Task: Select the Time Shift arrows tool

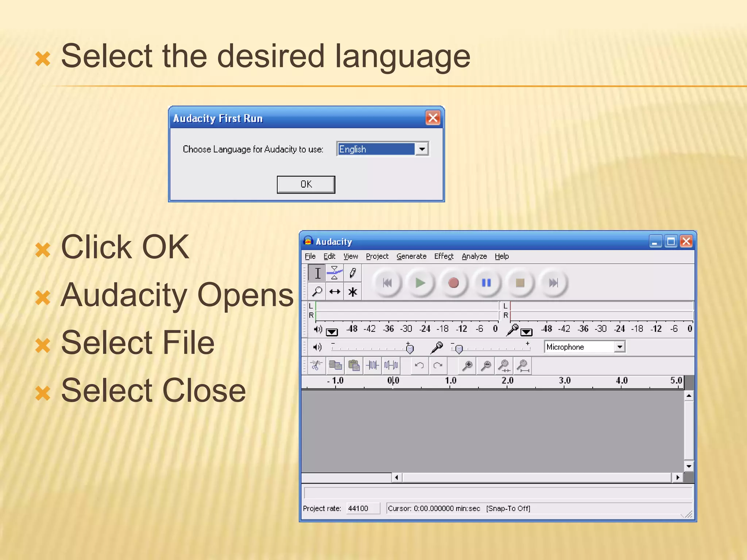Action: pyautogui.click(x=334, y=292)
